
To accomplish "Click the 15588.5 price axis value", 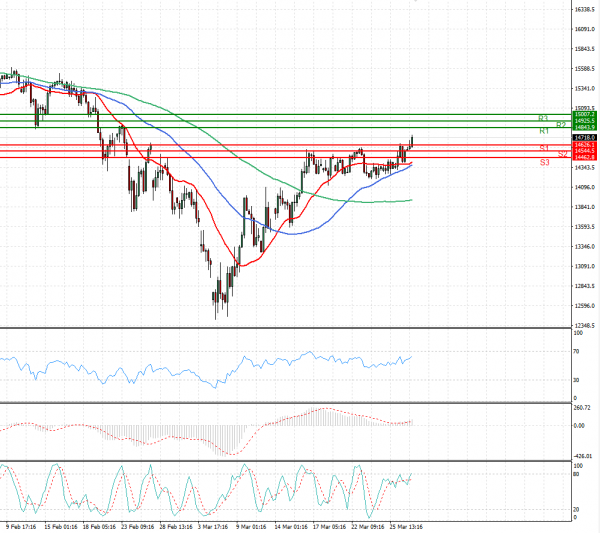I will [585, 69].
